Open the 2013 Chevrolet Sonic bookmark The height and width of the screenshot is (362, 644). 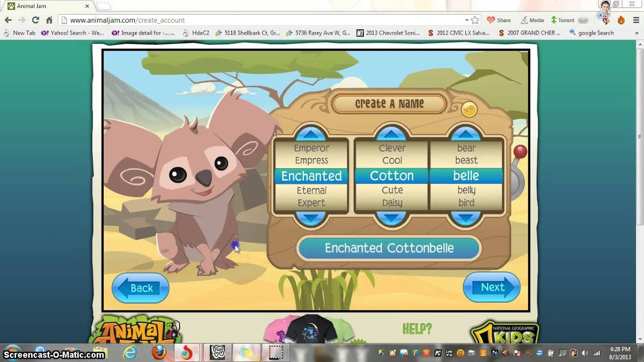click(388, 33)
